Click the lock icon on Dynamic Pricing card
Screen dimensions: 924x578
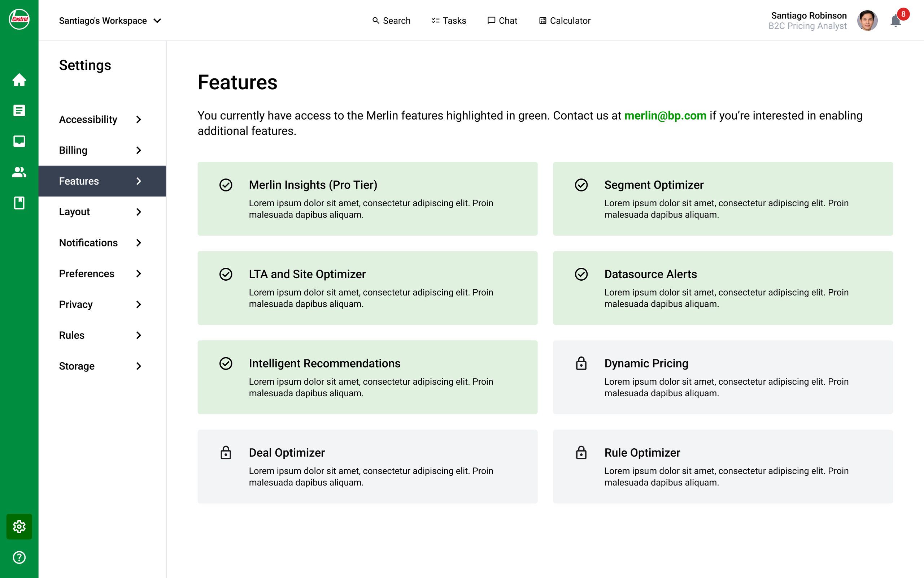coord(581,363)
